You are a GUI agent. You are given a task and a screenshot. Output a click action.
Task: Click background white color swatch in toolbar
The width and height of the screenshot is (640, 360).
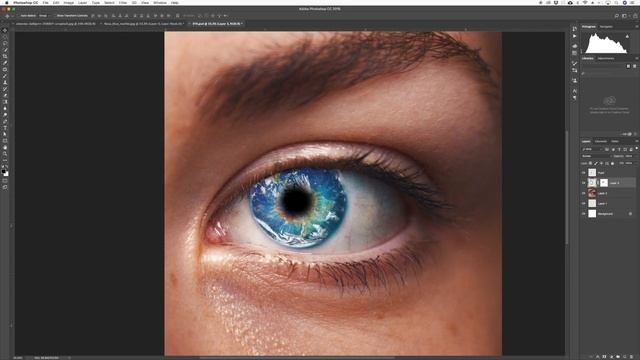pos(7,174)
